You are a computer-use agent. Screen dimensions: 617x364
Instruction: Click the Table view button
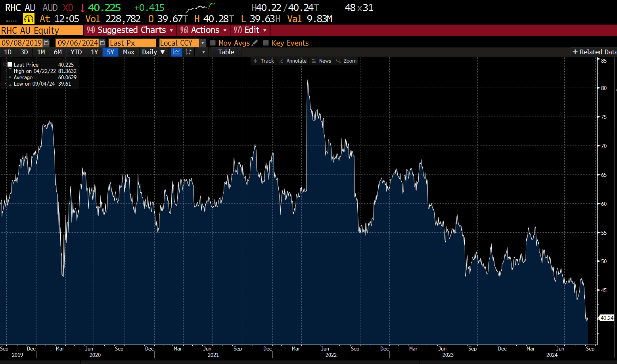[x=226, y=52]
